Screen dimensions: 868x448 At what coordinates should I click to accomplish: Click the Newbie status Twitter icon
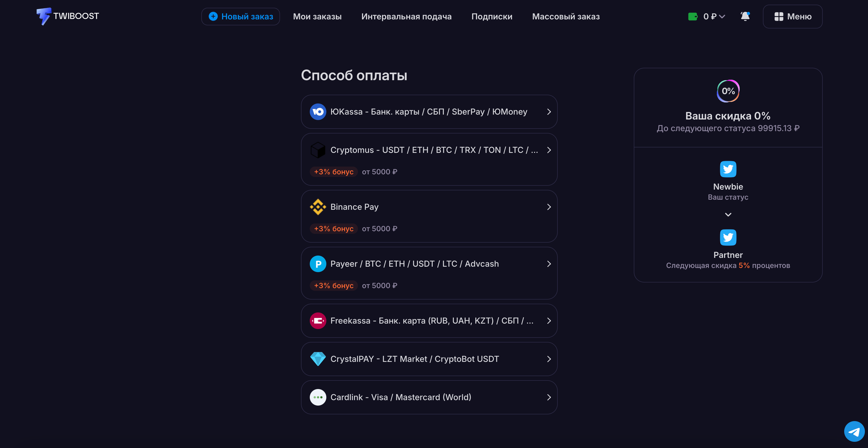pyautogui.click(x=728, y=169)
